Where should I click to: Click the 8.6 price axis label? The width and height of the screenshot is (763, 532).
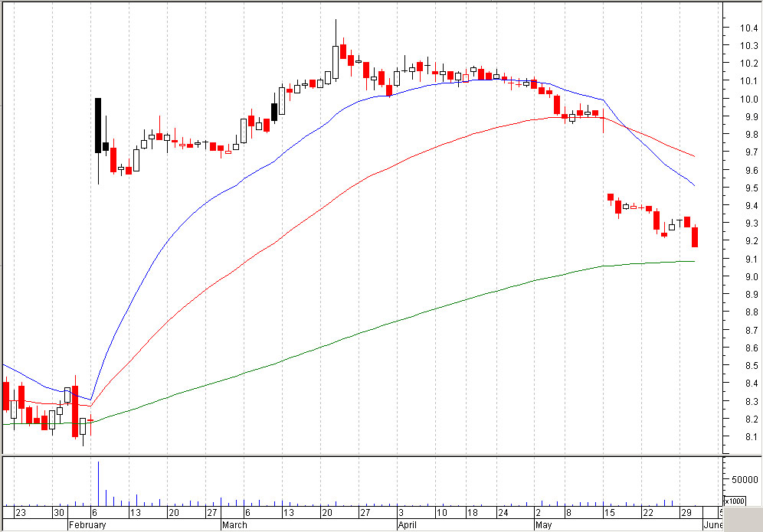tap(752, 348)
